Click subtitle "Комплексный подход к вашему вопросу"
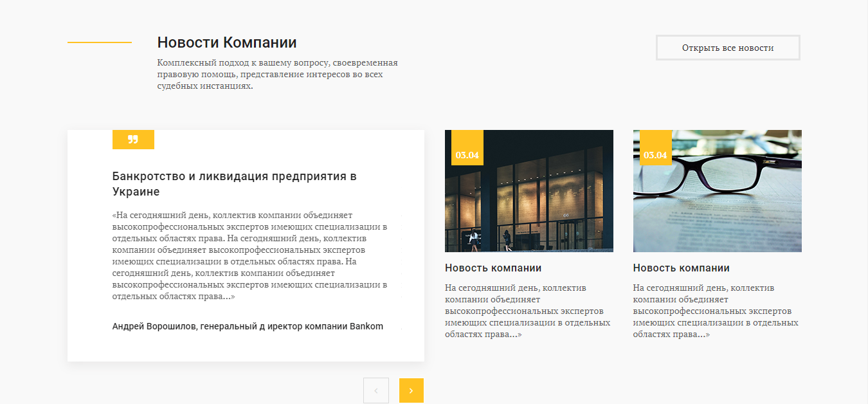 click(278, 74)
